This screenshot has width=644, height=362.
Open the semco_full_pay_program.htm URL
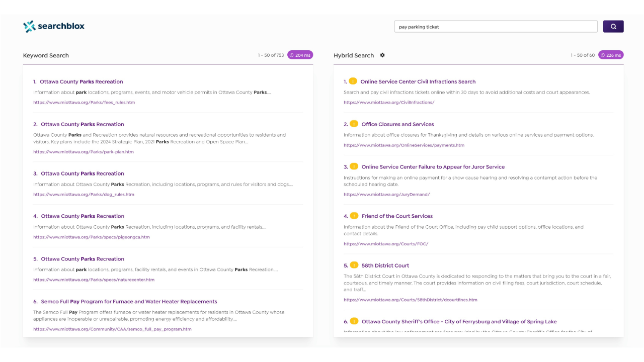pyautogui.click(x=112, y=329)
